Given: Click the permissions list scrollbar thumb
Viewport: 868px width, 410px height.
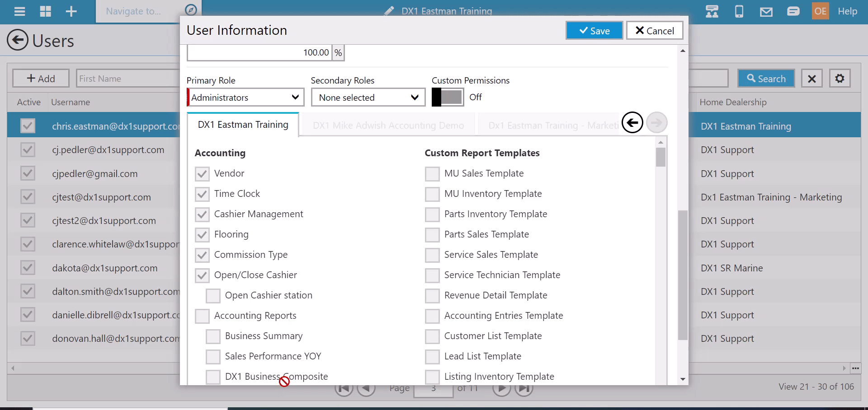Looking at the screenshot, I should pyautogui.click(x=661, y=157).
